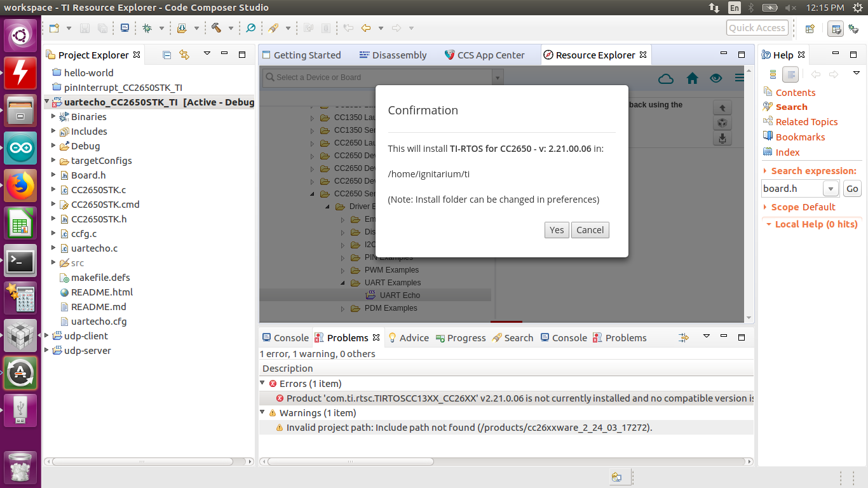Screen dimensions: 868x488
Task: Toggle the eye icon in Resource Explorer
Action: tap(716, 78)
